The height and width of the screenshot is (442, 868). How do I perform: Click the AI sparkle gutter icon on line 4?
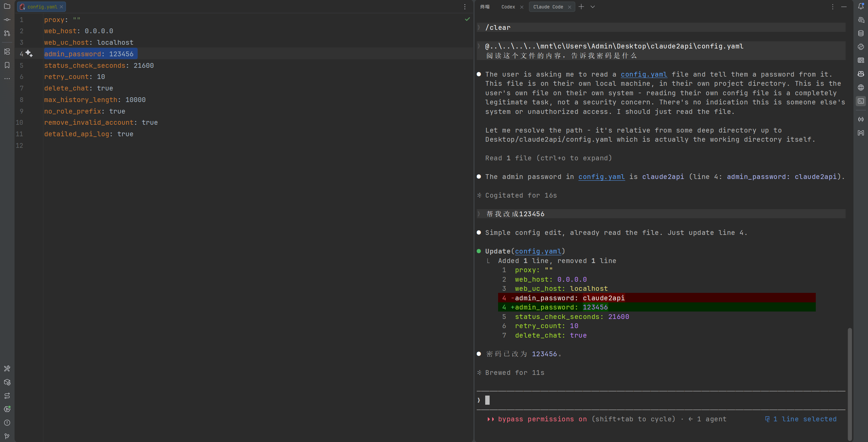coord(29,54)
